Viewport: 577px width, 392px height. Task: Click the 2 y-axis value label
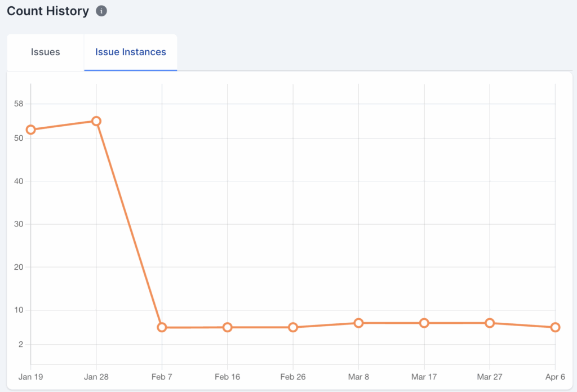coord(21,345)
